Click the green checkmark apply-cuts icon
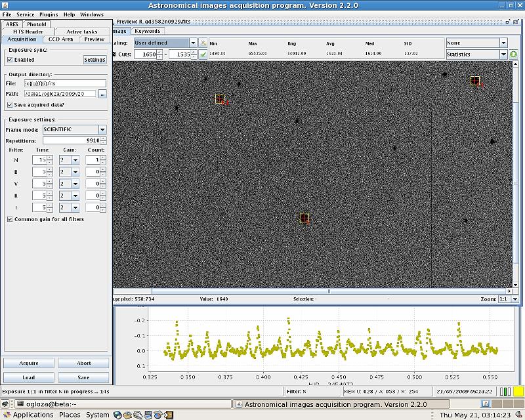Screen dimensions: 525x420 click(x=203, y=54)
